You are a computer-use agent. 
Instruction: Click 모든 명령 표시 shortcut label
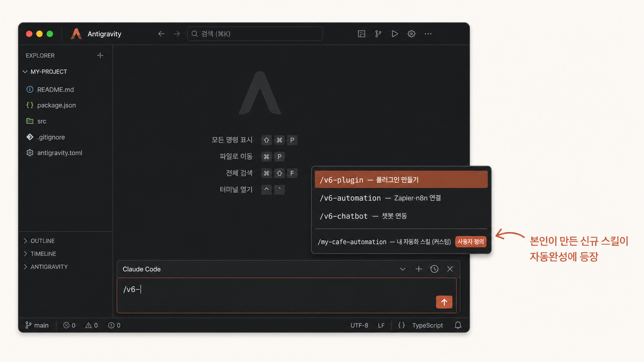[232, 140]
